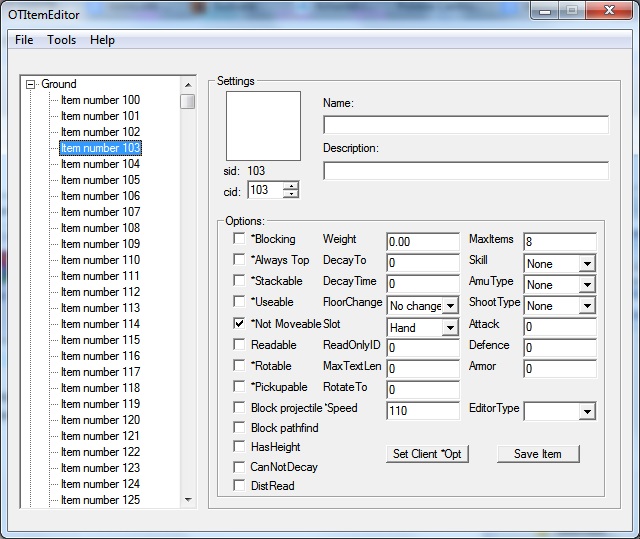Toggle the Rotable checkbox
Image resolution: width=640 pixels, height=539 pixels.
239,365
